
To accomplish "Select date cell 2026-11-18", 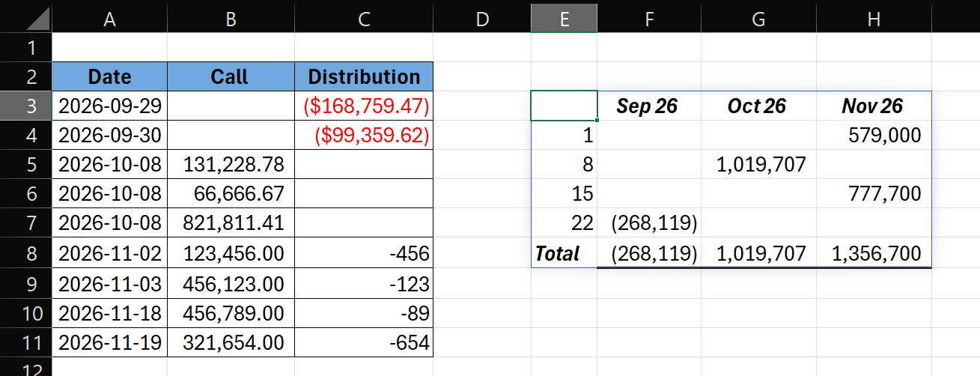I will tap(109, 312).
